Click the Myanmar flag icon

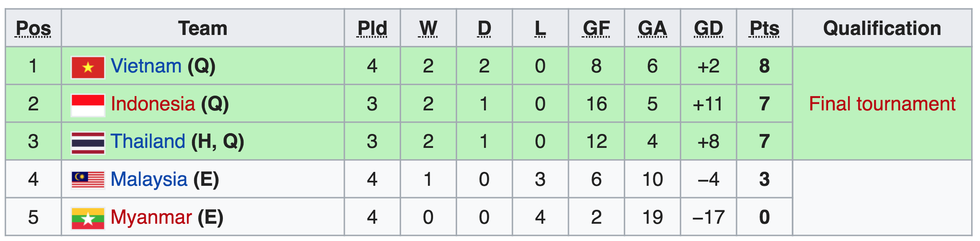click(88, 218)
